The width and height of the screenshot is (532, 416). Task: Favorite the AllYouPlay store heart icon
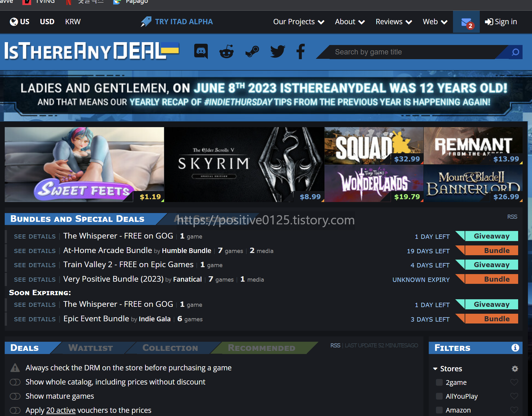pyautogui.click(x=514, y=396)
